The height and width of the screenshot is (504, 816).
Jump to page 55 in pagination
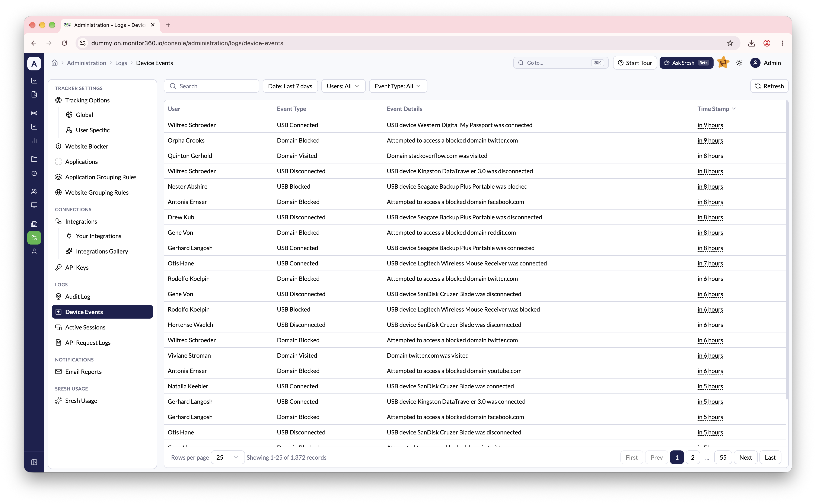[723, 457]
